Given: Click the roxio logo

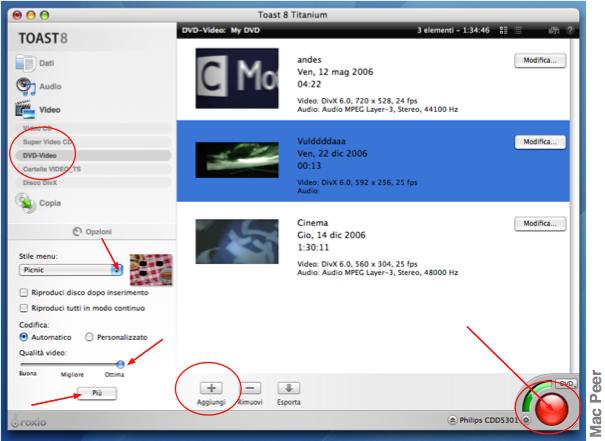Looking at the screenshot, I should point(29,422).
